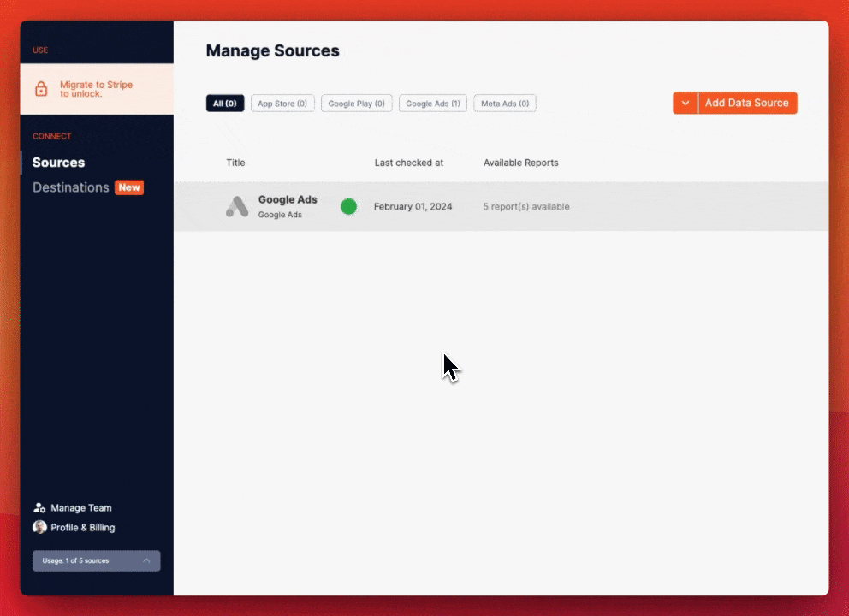Viewport: 849px width, 616px height.
Task: Filter sources by App Store (0)
Action: tap(282, 104)
